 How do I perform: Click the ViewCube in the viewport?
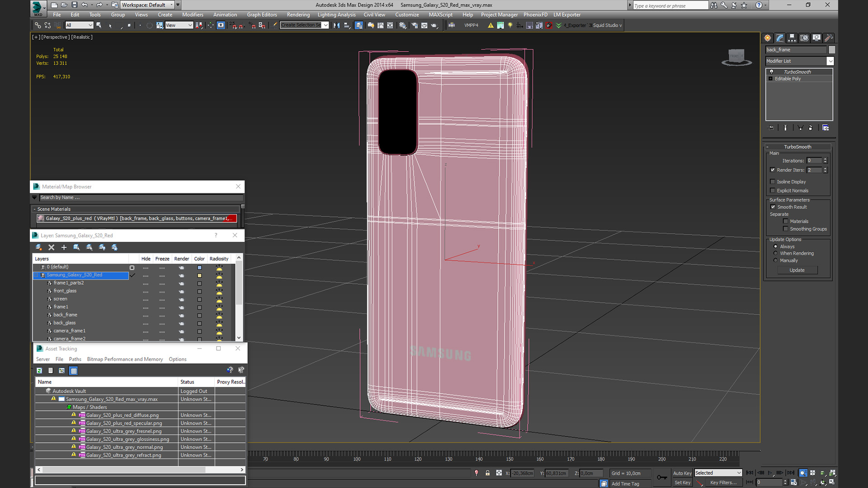coord(736,57)
